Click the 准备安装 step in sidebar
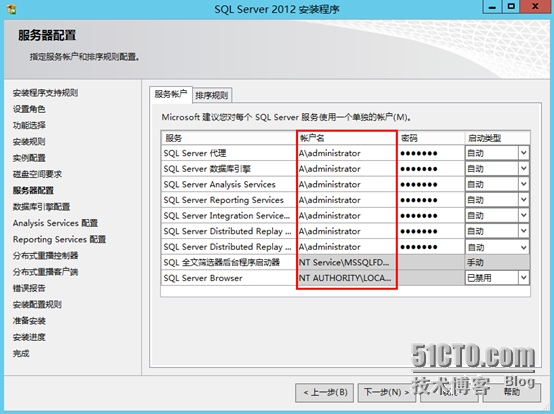This screenshot has height=414, width=554. click(29, 320)
